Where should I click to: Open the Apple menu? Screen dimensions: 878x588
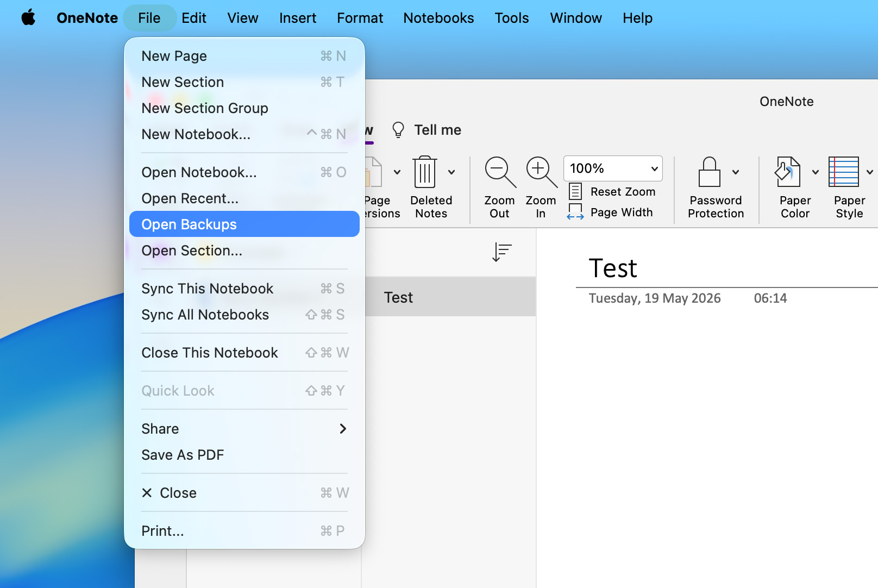(x=28, y=18)
